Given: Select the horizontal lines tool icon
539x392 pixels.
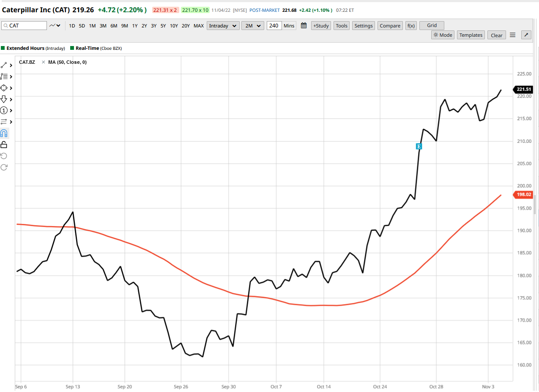Looking at the screenshot, I should 4,122.
